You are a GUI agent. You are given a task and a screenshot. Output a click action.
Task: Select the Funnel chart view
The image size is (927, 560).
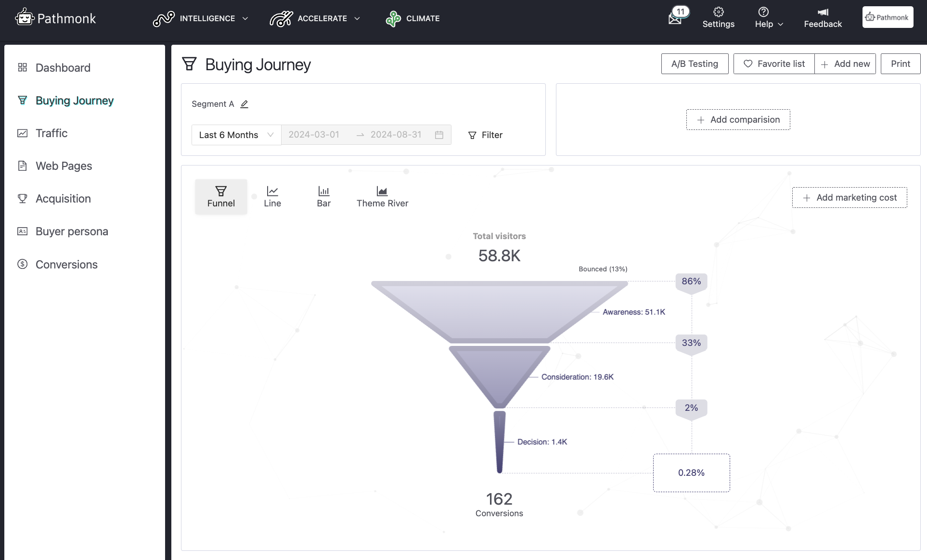(x=220, y=196)
